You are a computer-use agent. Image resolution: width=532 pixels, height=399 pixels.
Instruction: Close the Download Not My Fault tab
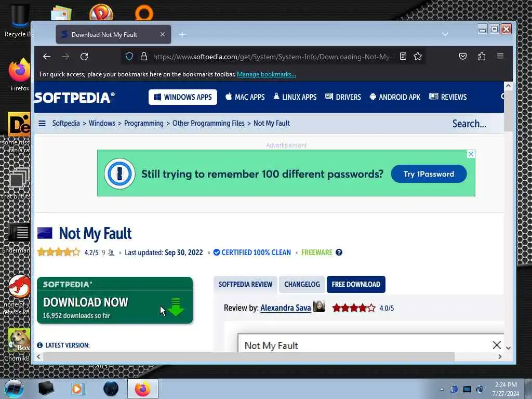point(163,34)
